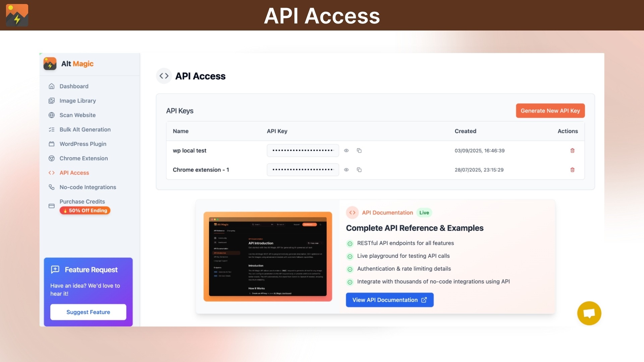Click the code brackets icon beside API Documentation
This screenshot has height=362, width=644.
click(x=352, y=213)
